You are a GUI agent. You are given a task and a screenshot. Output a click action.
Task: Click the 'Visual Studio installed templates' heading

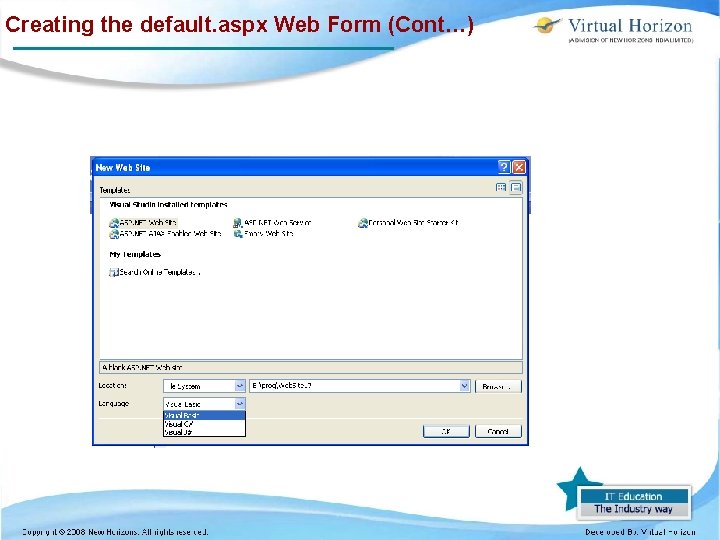[169, 204]
